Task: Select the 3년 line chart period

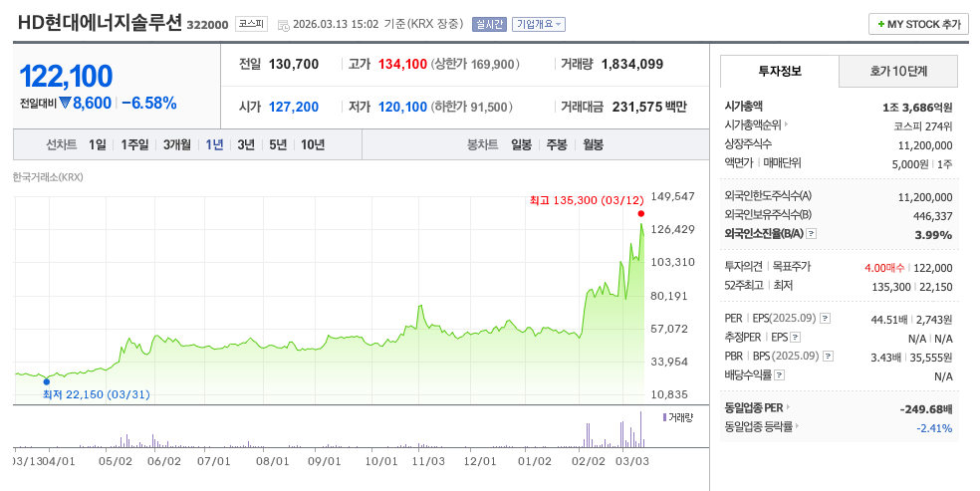Action: tap(246, 145)
